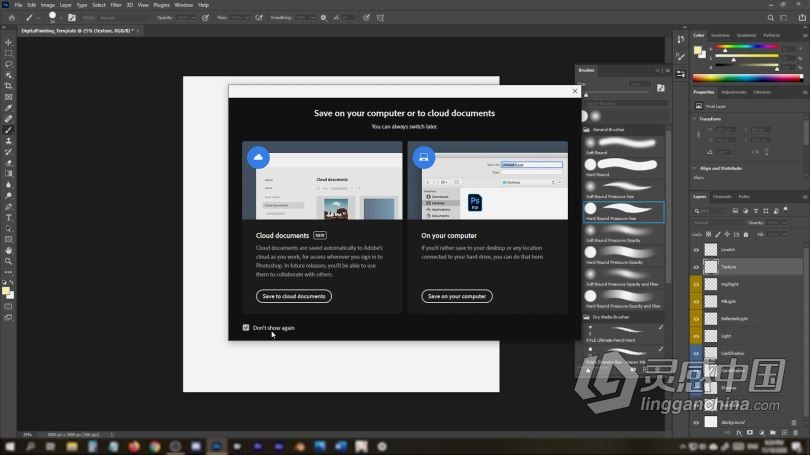Hide the ReflectedLight layer

pyautogui.click(x=696, y=319)
